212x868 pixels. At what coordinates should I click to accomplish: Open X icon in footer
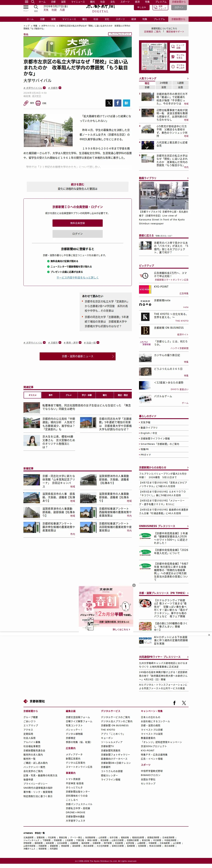[x=184, y=703]
